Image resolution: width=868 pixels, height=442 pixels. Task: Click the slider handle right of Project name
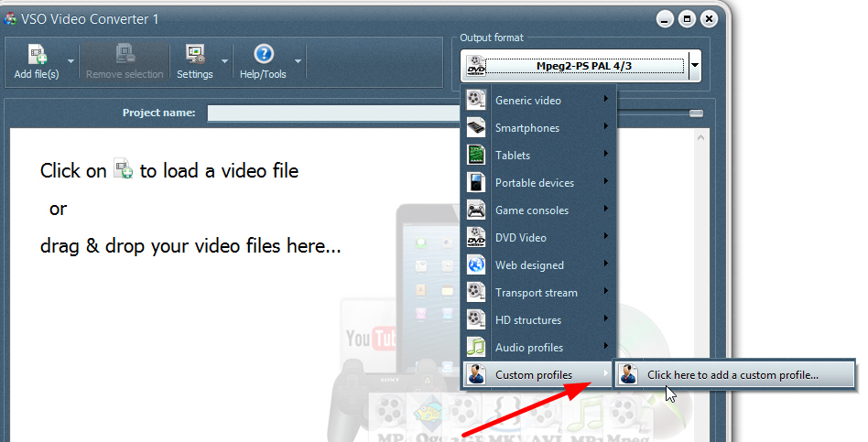[x=696, y=113]
